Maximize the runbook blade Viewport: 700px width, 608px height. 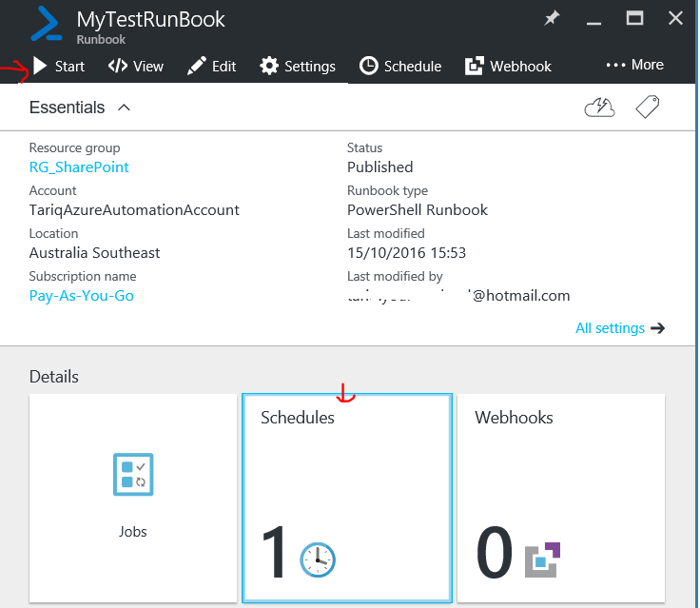[x=634, y=18]
